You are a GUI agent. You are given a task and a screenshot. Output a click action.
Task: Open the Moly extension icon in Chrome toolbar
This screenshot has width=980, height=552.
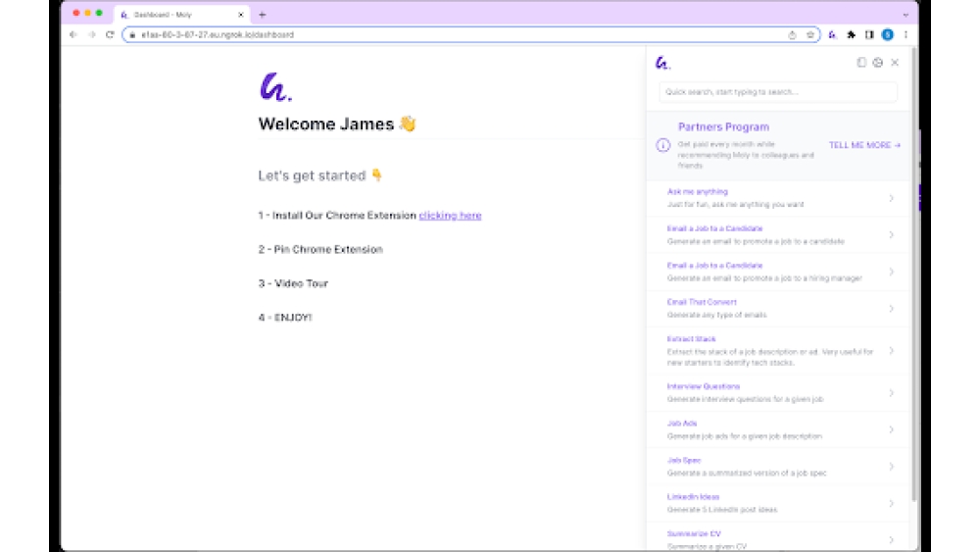click(x=832, y=35)
